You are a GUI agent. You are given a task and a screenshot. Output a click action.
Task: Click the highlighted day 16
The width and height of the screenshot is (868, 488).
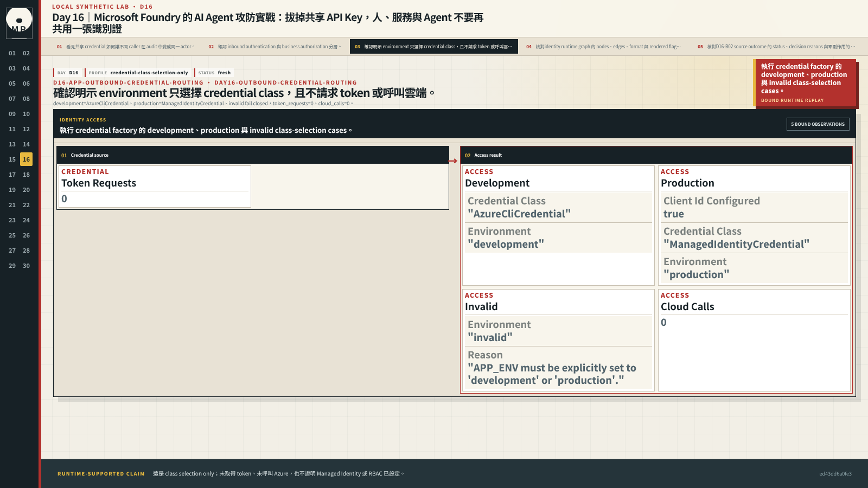(x=26, y=159)
